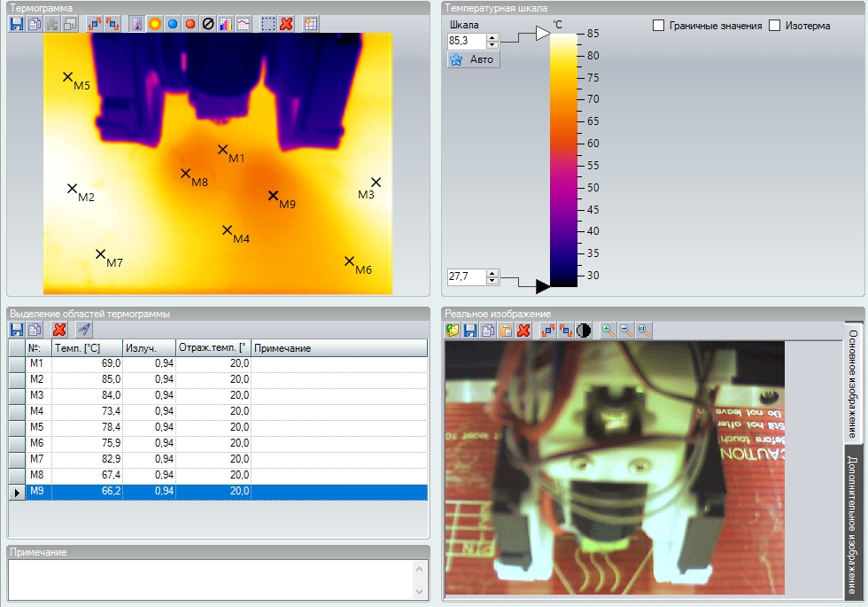Click the half-black contrast circle icon
868x607 pixels.
coord(584,331)
